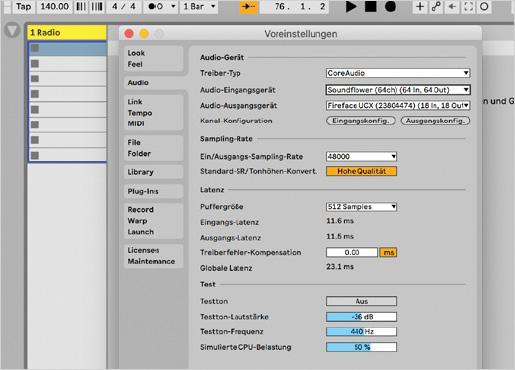Viewport: 515px width, 370px height.
Task: Open the File Folder preferences tab
Action: (154, 148)
